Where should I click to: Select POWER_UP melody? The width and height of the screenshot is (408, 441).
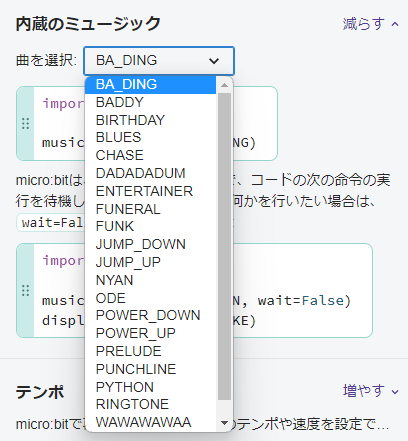tap(150, 333)
